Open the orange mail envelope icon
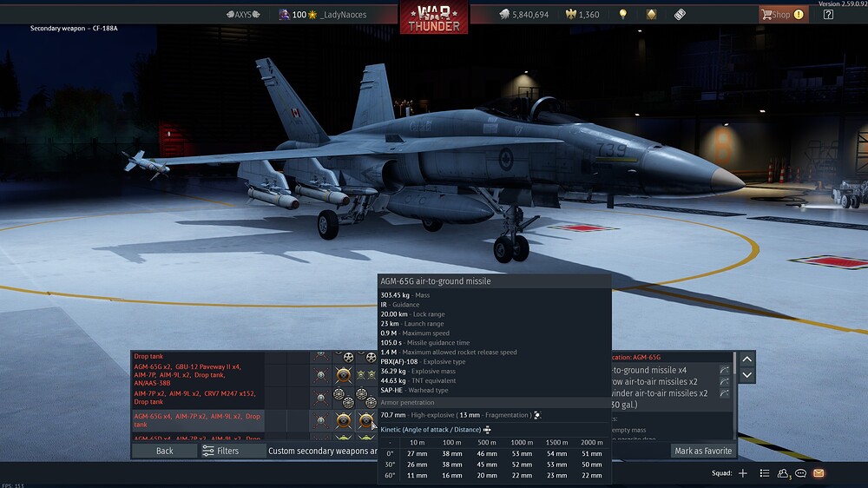This screenshot has width=868, height=488. point(819,473)
